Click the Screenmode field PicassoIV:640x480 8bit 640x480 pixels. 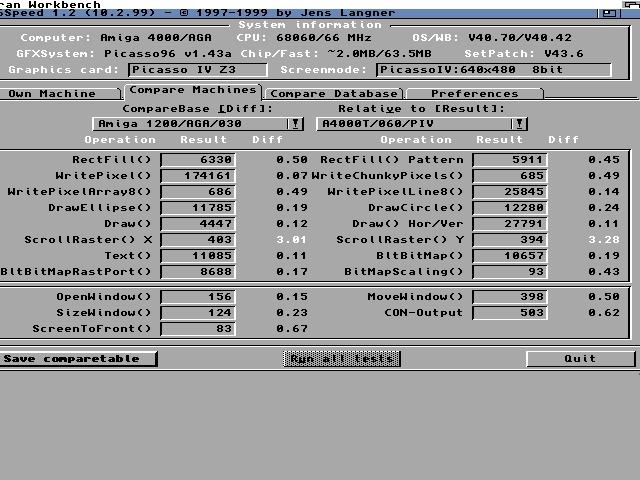493,70
